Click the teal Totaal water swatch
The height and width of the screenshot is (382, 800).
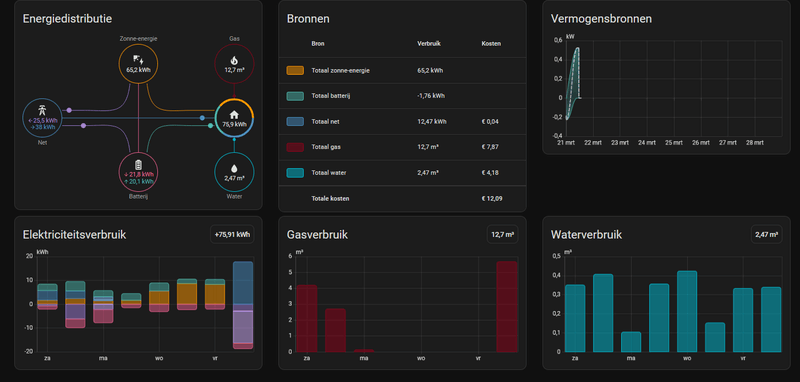[295, 173]
